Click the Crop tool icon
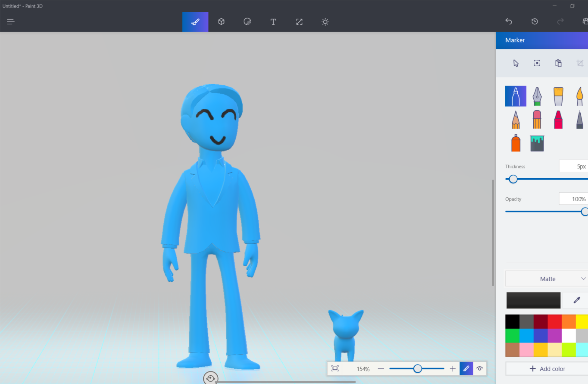 click(580, 63)
